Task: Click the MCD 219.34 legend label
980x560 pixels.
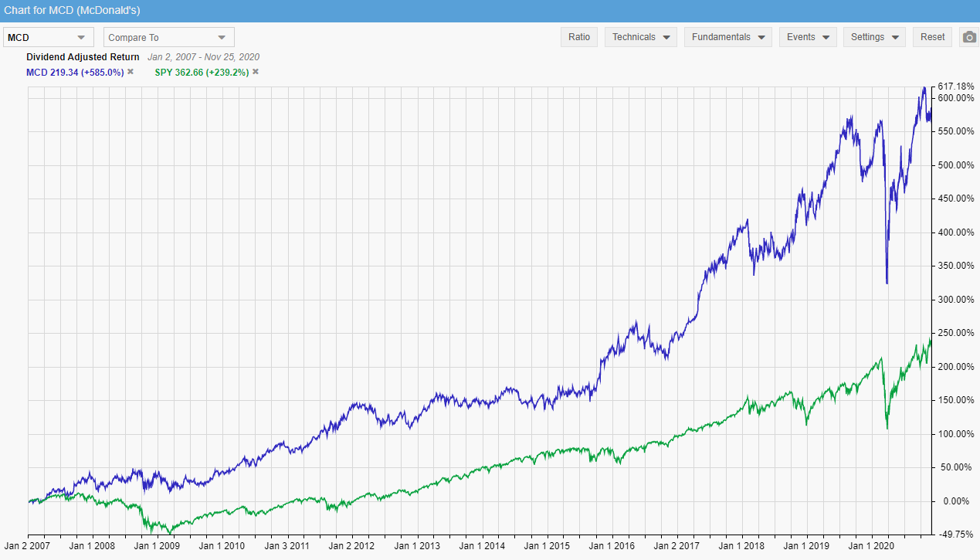Action: [x=75, y=72]
